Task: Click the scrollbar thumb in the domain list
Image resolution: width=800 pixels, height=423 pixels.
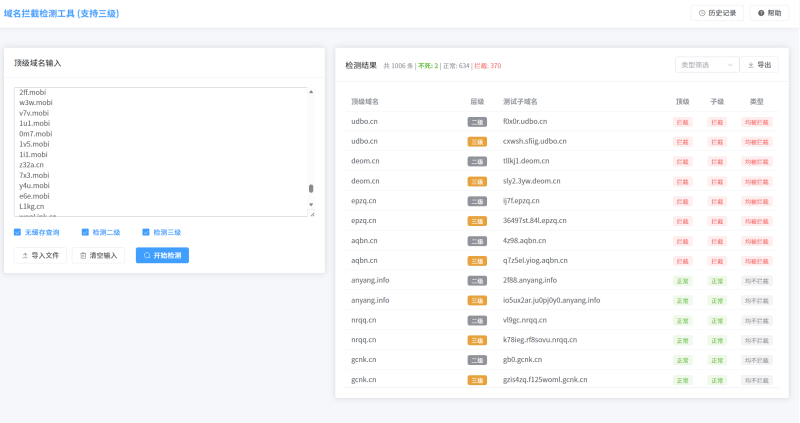Action: [x=310, y=188]
